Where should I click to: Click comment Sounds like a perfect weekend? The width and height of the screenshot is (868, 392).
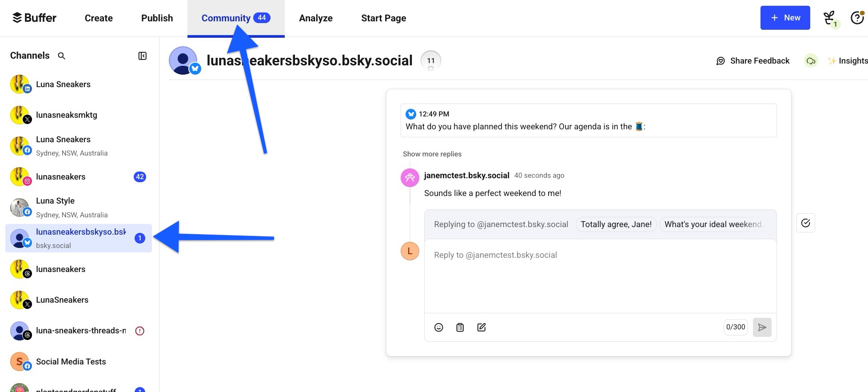493,193
